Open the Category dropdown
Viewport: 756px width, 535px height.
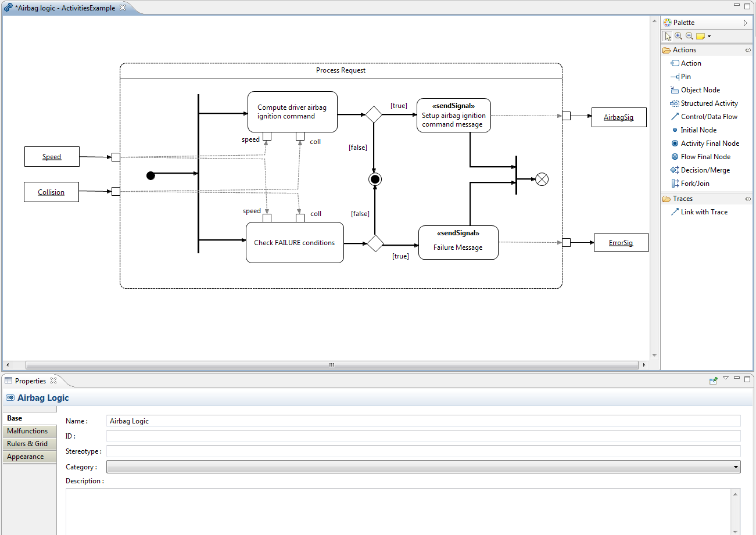point(423,466)
